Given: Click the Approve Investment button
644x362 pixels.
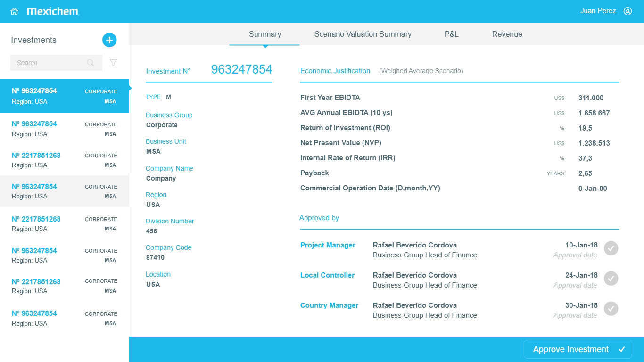Looking at the screenshot, I should pos(578,349).
